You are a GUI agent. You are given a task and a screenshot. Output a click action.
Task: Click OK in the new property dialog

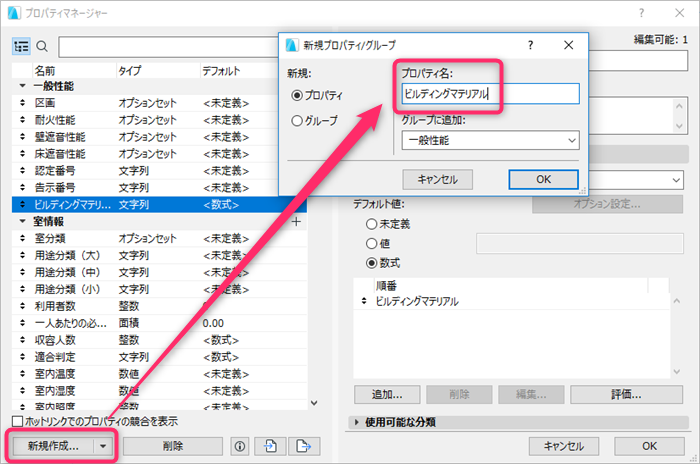pos(543,179)
